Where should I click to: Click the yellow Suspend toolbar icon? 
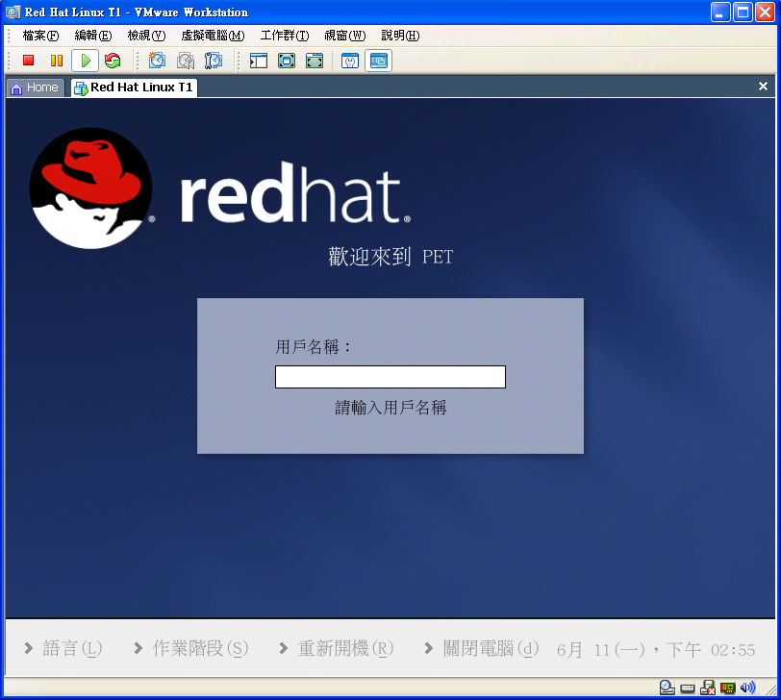click(57, 61)
